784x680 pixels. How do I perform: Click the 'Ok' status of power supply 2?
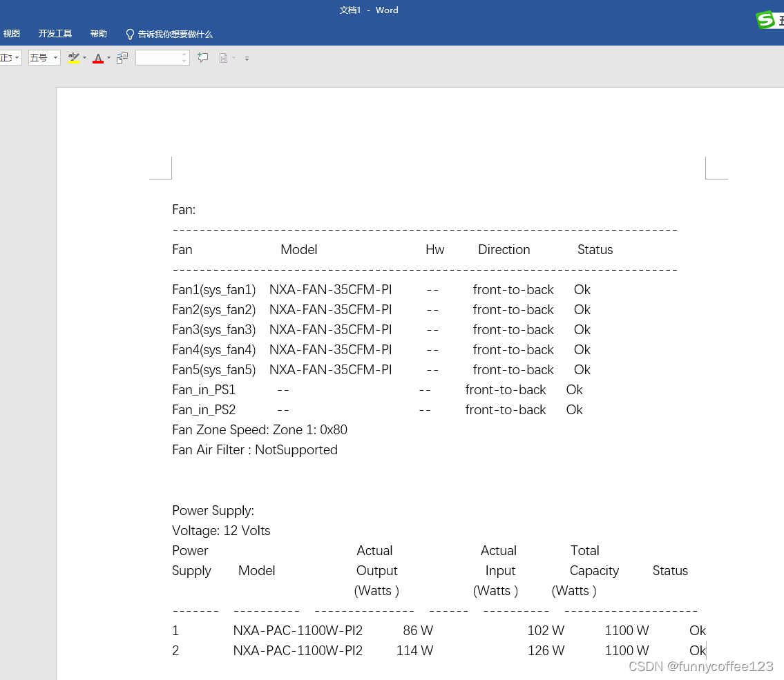tap(698, 650)
